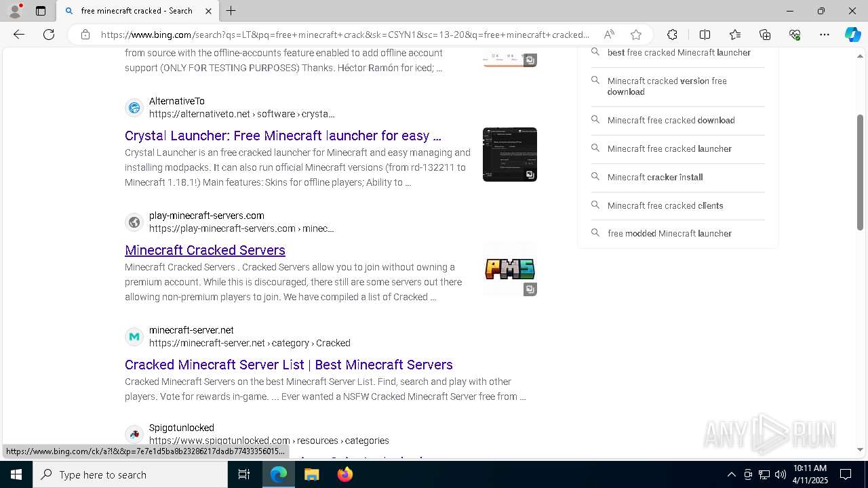Click the AlternativeTo site name text
868x488 pixels.
click(177, 101)
